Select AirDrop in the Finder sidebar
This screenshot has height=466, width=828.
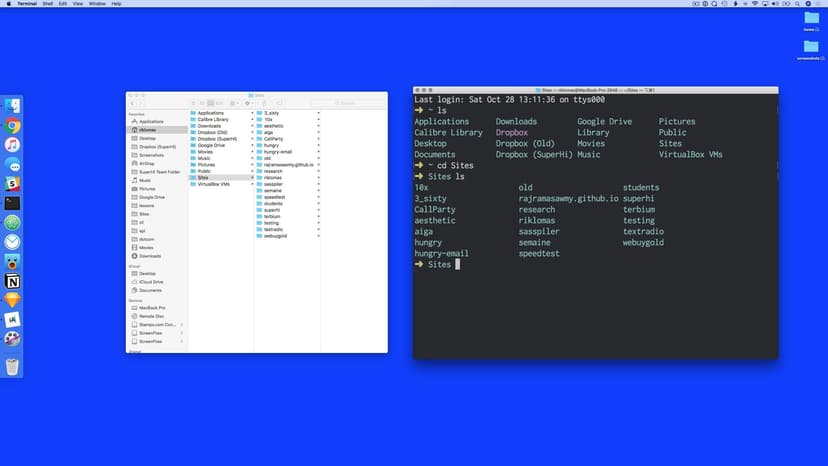[x=148, y=163]
